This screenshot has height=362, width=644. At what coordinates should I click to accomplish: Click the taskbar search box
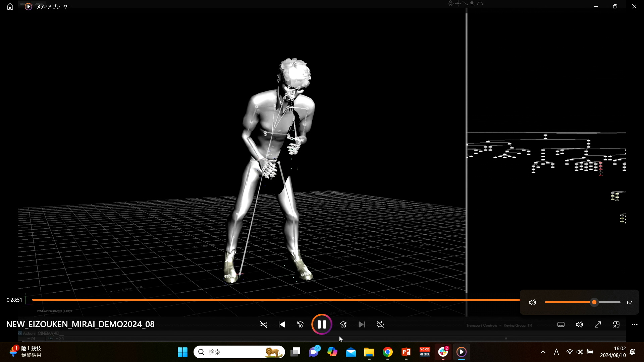pyautogui.click(x=235, y=352)
